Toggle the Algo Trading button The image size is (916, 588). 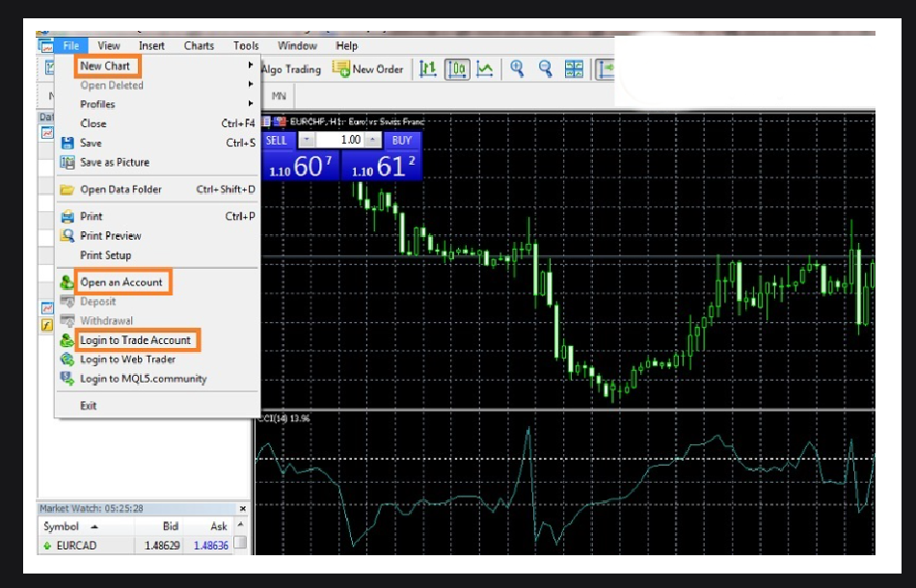pos(291,69)
